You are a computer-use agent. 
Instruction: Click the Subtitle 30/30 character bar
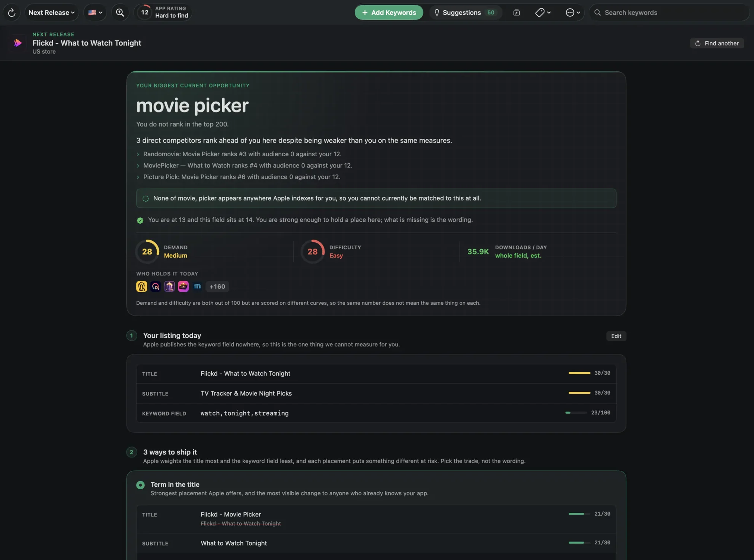tap(579, 393)
